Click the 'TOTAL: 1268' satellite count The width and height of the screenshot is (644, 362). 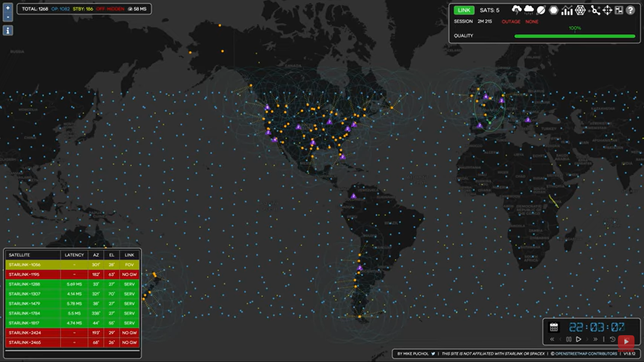click(35, 9)
